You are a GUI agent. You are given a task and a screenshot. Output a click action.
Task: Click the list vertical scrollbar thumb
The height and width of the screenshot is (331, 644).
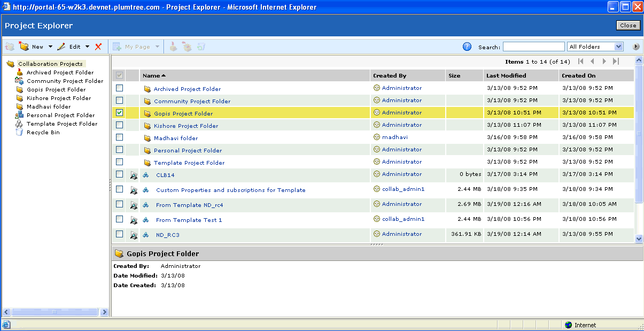click(639, 133)
